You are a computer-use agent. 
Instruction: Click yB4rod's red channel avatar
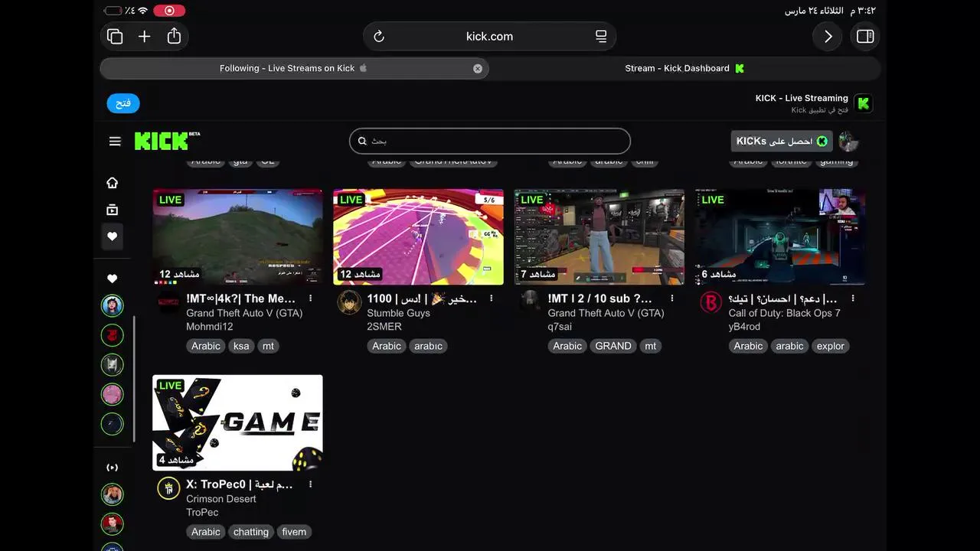(710, 302)
